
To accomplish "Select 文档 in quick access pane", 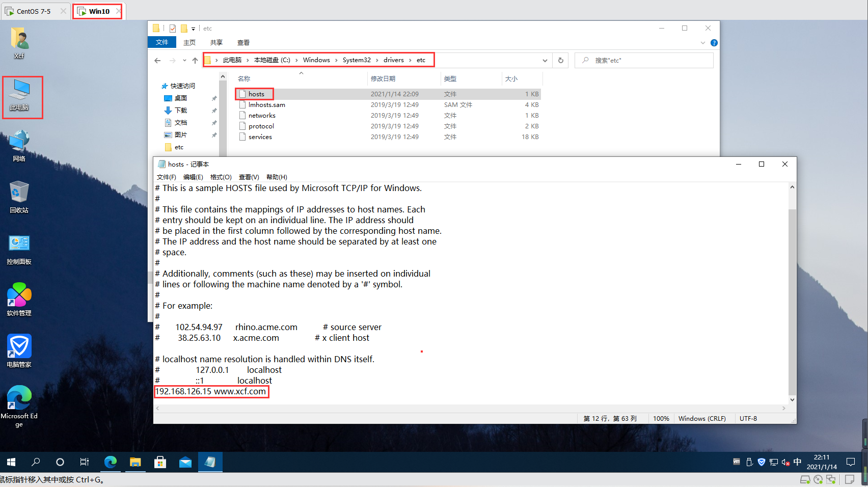I will (x=181, y=123).
